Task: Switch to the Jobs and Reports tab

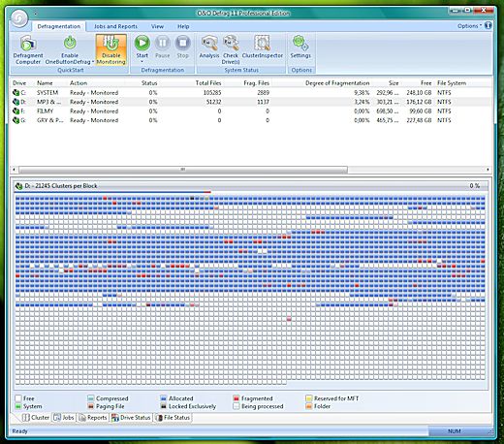Action: (x=115, y=26)
